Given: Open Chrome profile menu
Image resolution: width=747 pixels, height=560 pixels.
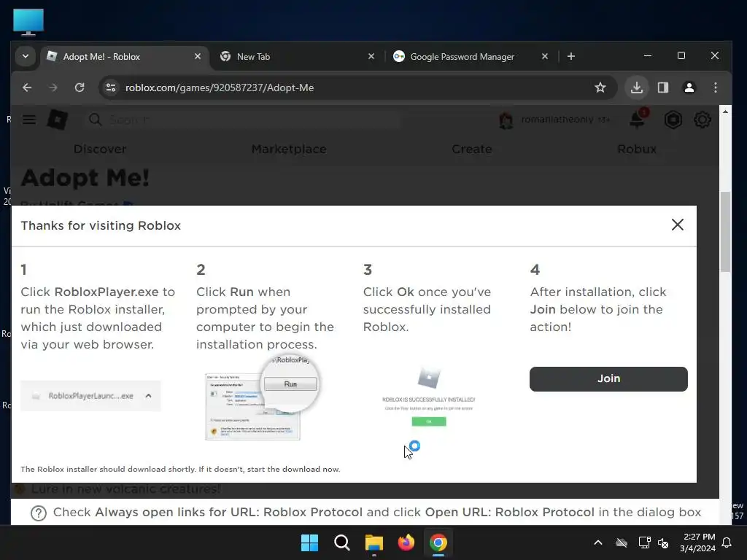Looking at the screenshot, I should pos(689,87).
